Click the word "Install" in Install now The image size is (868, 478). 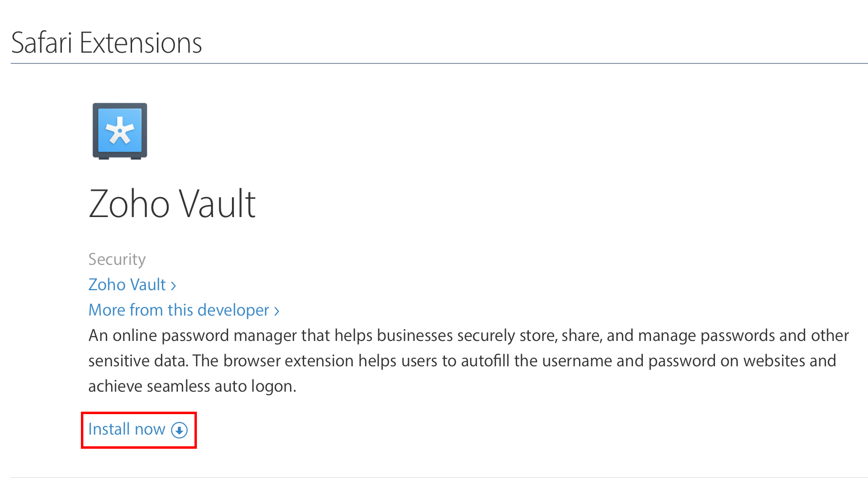coord(109,429)
